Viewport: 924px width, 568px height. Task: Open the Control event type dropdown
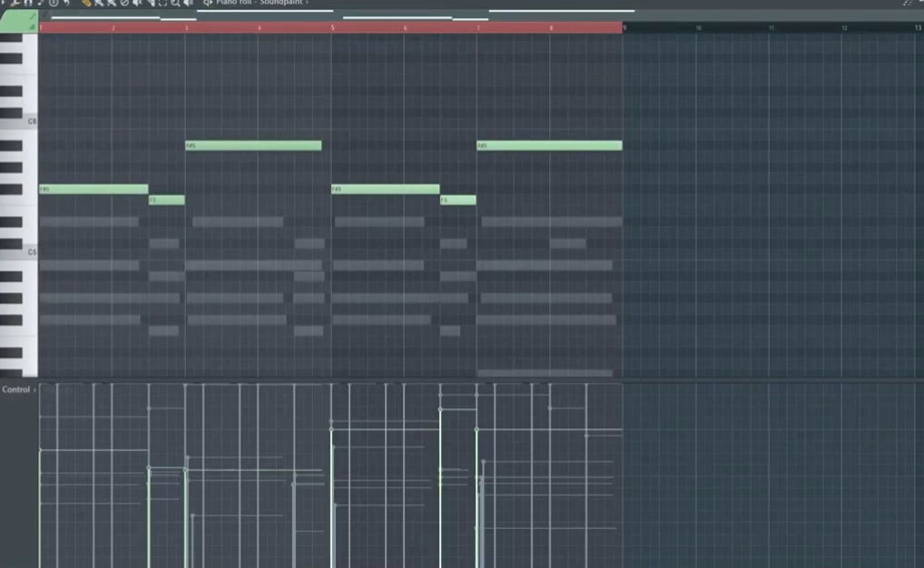point(19,389)
